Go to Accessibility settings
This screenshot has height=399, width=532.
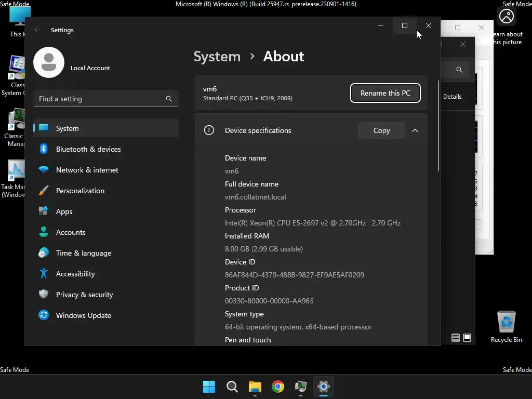[x=106, y=273]
